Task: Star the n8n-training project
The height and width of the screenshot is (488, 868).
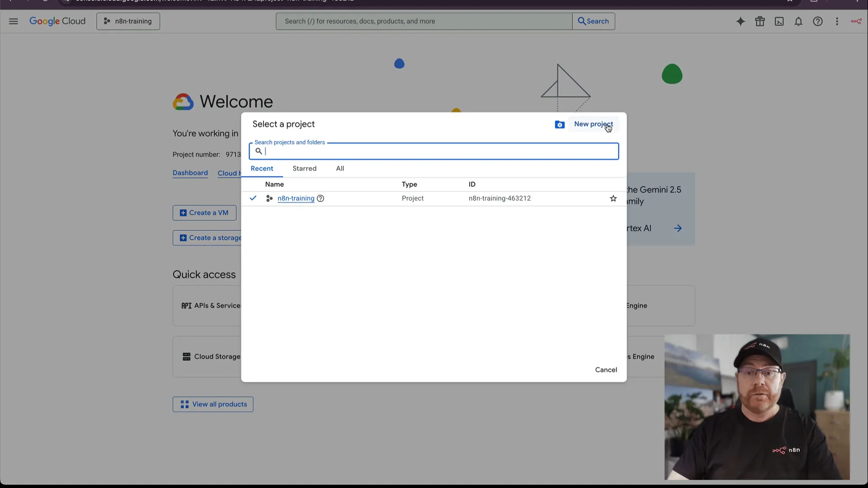Action: point(613,198)
